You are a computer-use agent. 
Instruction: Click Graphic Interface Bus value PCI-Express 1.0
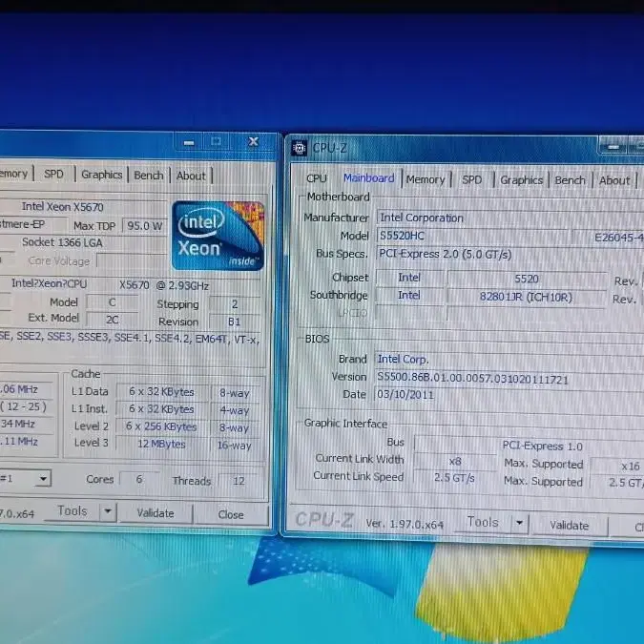coord(542,447)
